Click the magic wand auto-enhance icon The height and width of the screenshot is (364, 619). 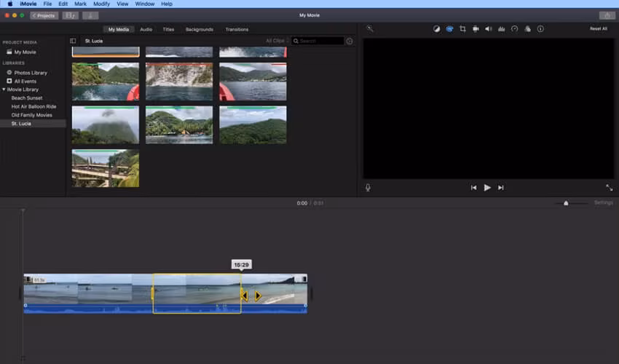[370, 29]
